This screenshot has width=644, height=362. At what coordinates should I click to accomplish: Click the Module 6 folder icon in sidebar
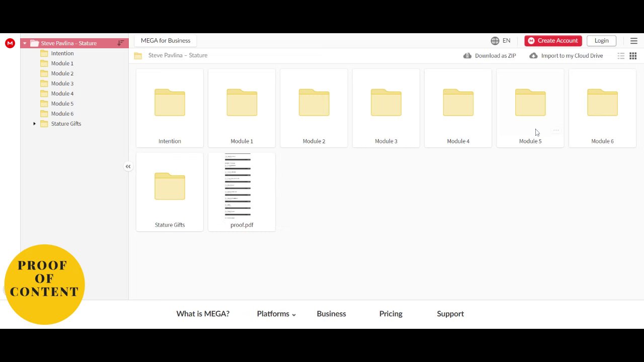pos(44,114)
